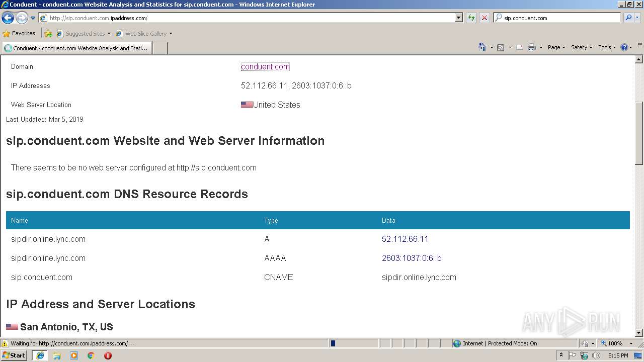Click the San Antonio, TX, US heading
This screenshot has width=644, height=362.
point(66,327)
